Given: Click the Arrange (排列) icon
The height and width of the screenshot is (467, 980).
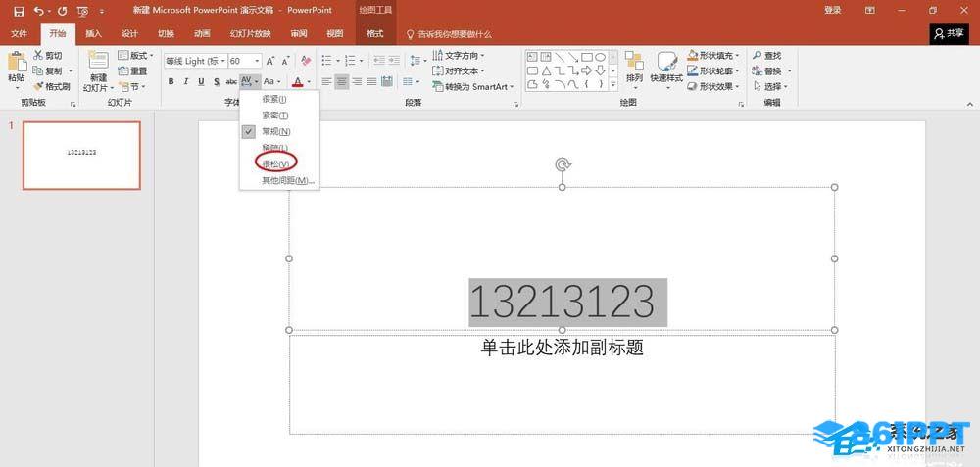Looking at the screenshot, I should (x=634, y=61).
